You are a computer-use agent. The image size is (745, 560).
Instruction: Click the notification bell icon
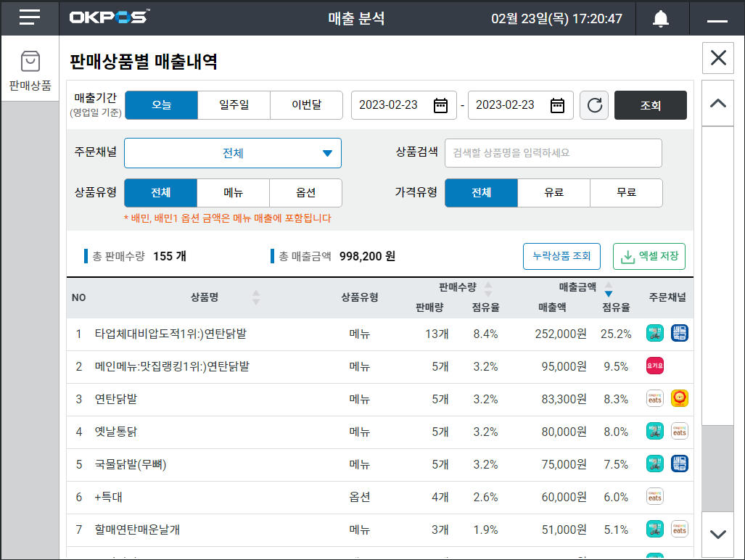pos(660,18)
